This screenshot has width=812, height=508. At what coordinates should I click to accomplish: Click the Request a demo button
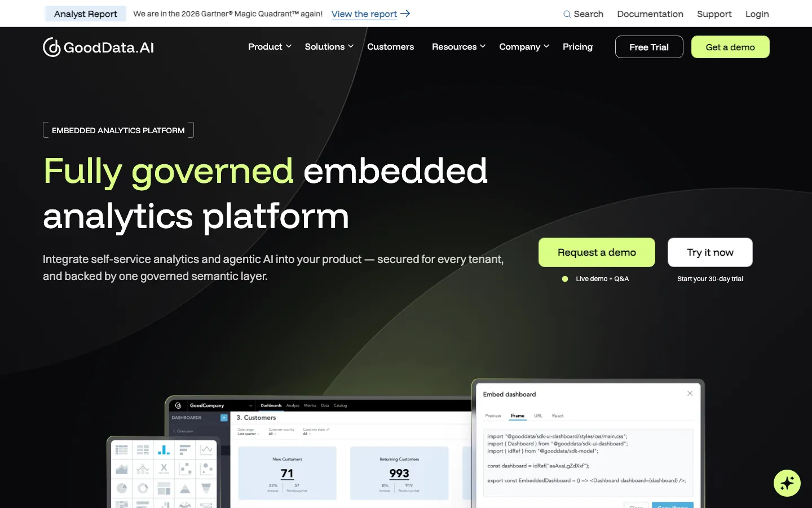click(597, 252)
